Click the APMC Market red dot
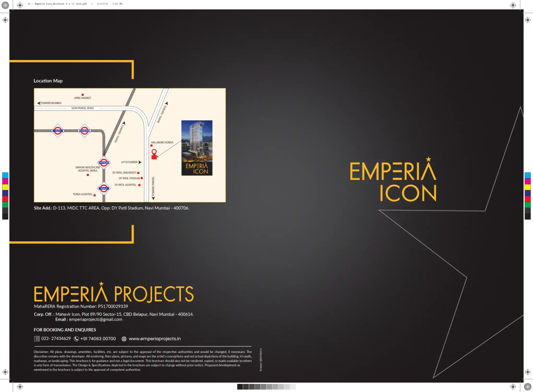533x392 pixels. pyautogui.click(x=82, y=95)
